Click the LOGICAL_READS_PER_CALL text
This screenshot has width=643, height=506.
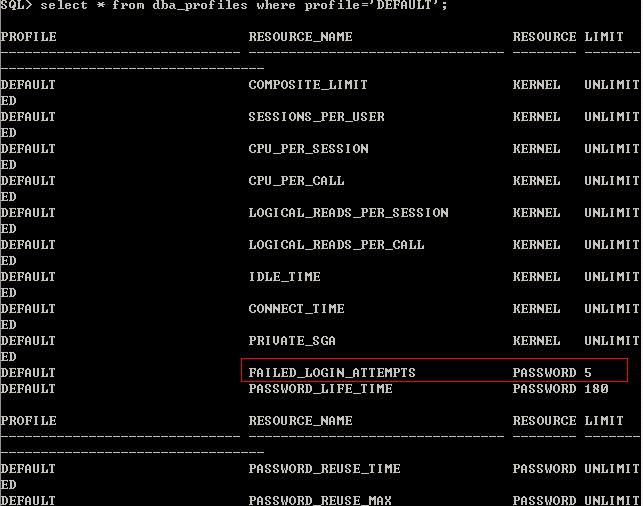click(x=336, y=245)
